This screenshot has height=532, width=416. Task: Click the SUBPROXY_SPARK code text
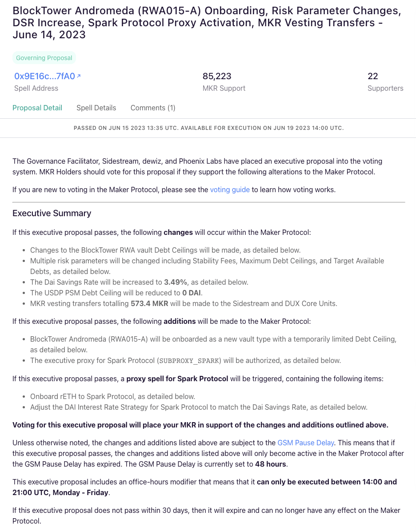point(189,361)
